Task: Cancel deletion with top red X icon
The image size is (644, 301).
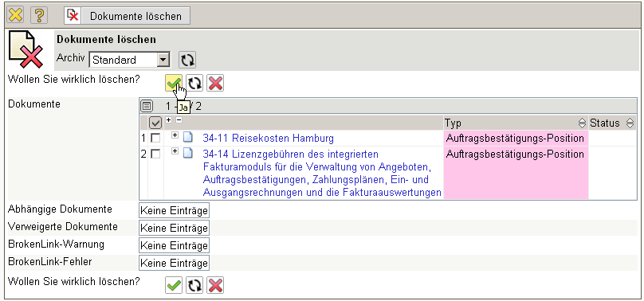Action: [215, 84]
